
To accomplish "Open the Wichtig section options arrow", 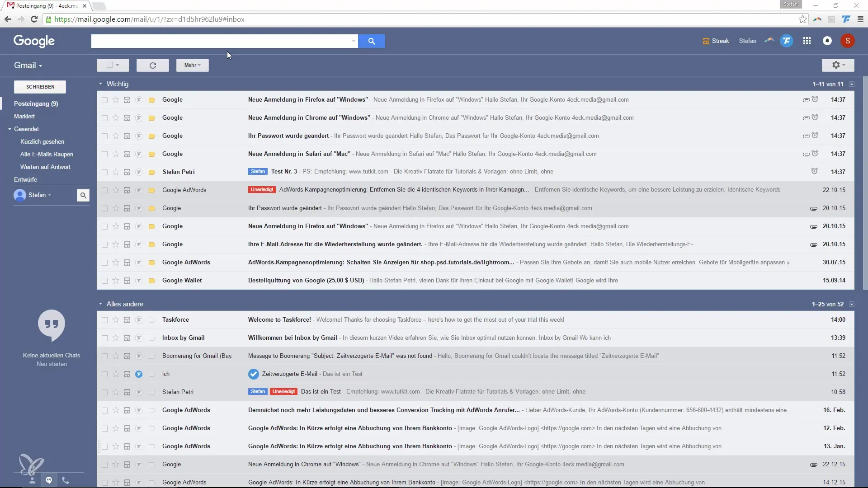I will click(x=852, y=84).
